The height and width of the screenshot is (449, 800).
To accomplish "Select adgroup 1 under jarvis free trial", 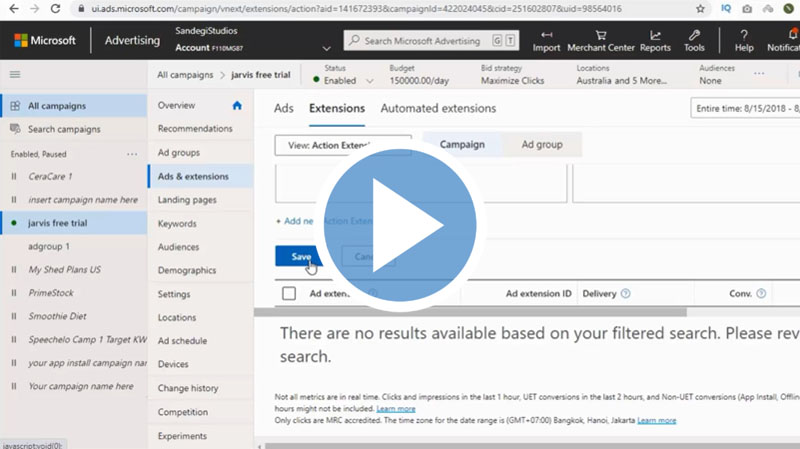I will click(49, 246).
